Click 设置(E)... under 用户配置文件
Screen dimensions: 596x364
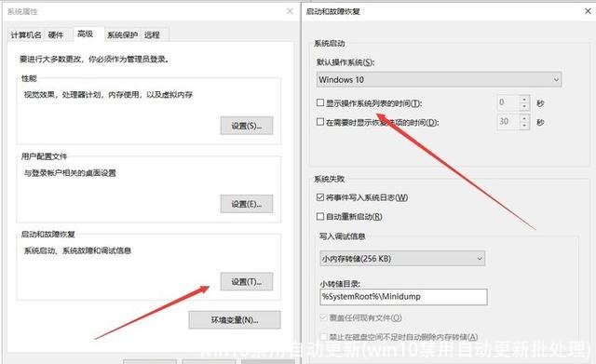point(246,204)
